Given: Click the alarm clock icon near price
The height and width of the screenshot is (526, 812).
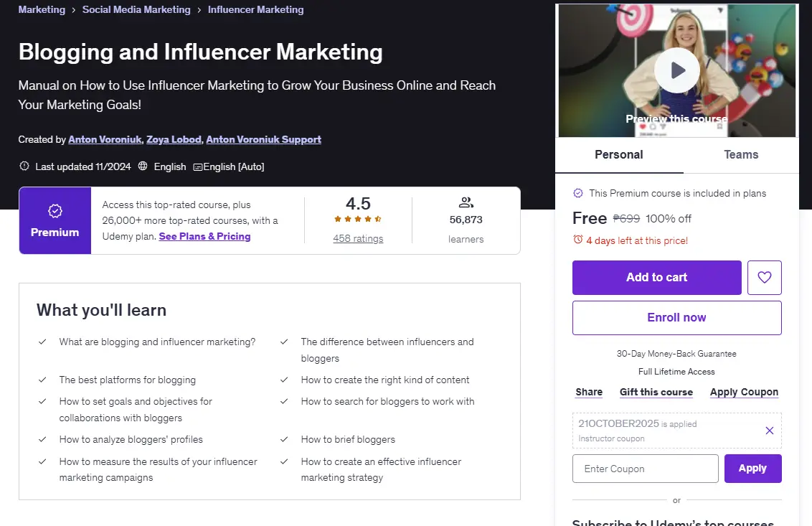Looking at the screenshot, I should 578,240.
